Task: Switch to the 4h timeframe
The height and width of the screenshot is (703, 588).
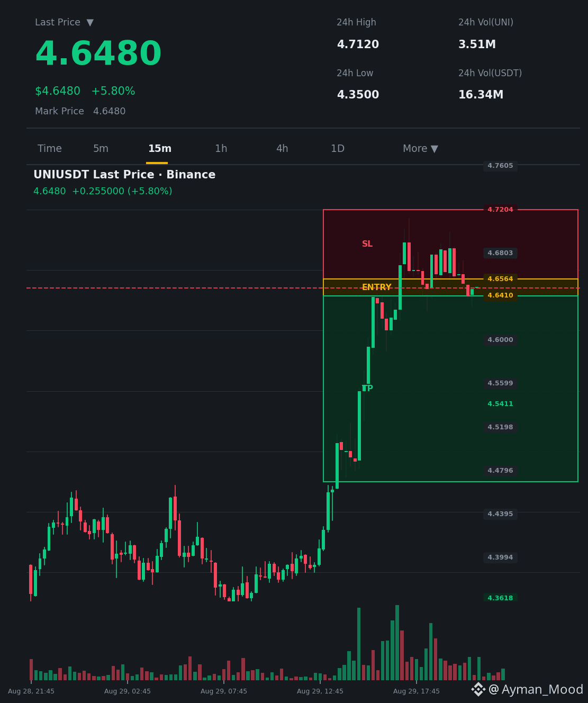Action: 282,149
